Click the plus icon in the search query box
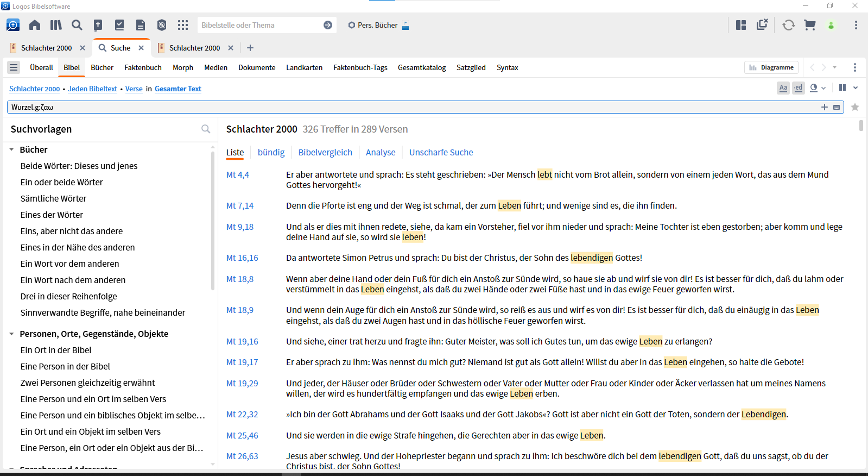Screen dimensions: 868x476 825,107
